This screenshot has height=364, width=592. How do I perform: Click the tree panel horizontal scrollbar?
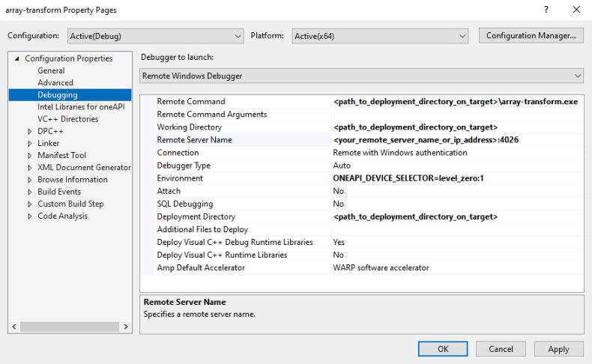tap(70, 327)
